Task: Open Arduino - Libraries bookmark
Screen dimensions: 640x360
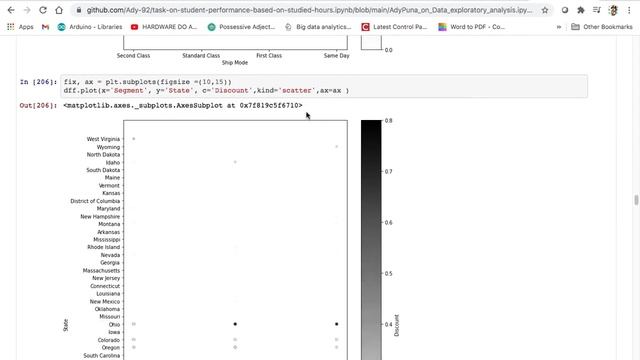Action: click(90, 27)
